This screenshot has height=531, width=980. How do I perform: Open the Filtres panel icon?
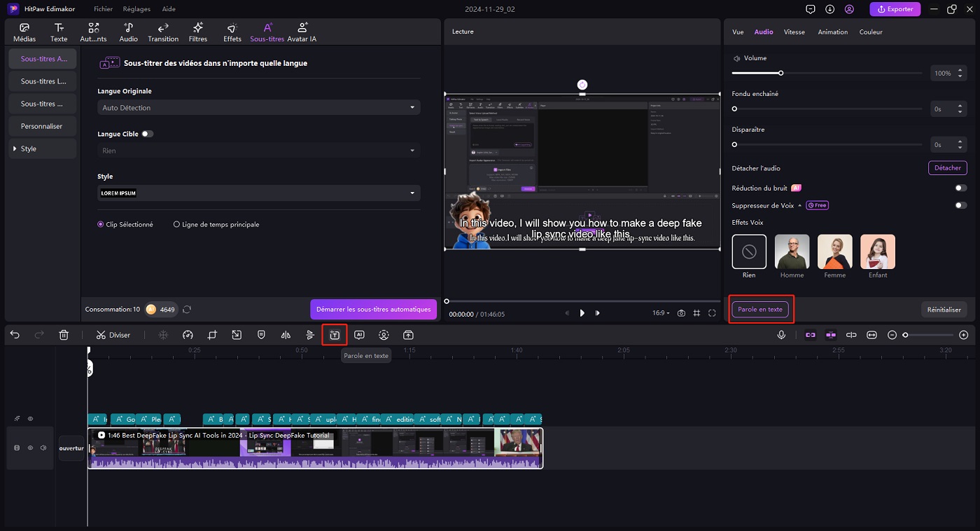(x=198, y=32)
